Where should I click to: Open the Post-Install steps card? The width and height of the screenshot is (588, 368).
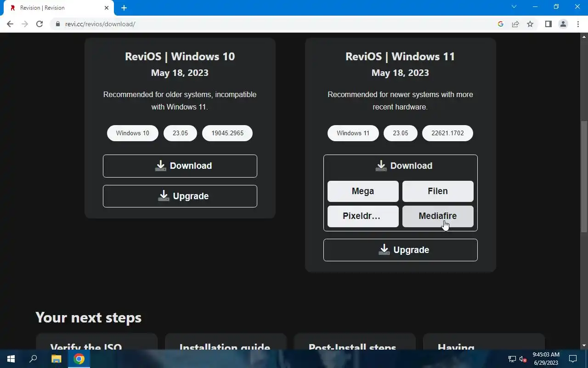pyautogui.click(x=355, y=342)
